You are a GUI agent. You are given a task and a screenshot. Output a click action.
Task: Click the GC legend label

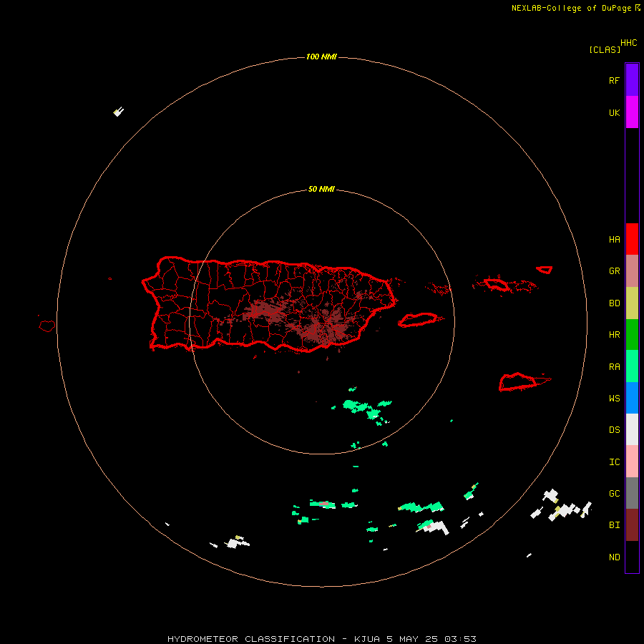click(x=614, y=494)
